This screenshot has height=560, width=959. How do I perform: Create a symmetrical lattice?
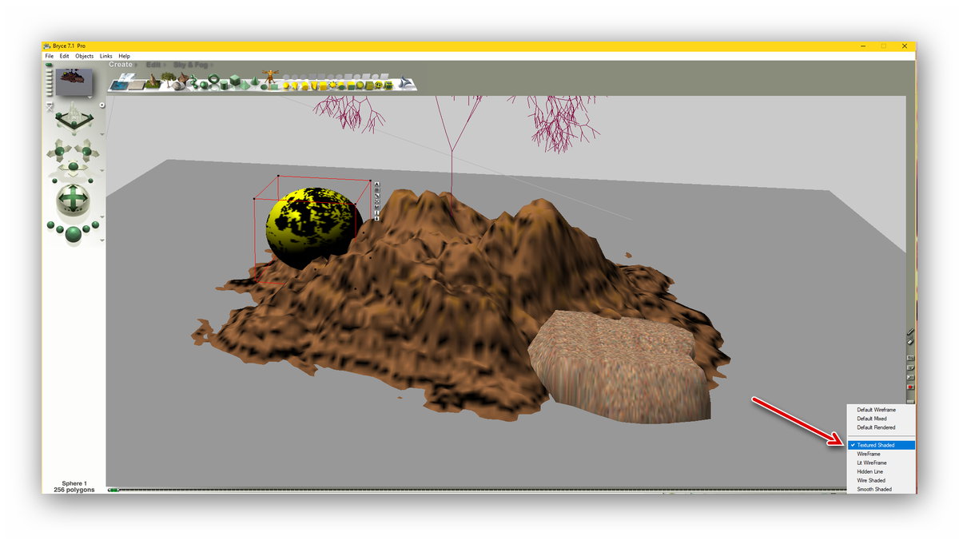[183, 78]
